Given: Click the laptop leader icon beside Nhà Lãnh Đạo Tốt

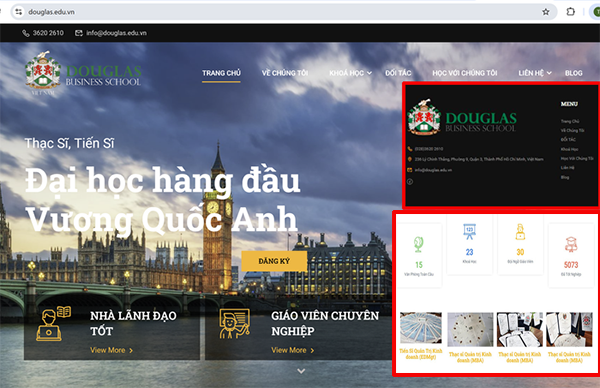Looking at the screenshot, I should pyautogui.click(x=54, y=323).
